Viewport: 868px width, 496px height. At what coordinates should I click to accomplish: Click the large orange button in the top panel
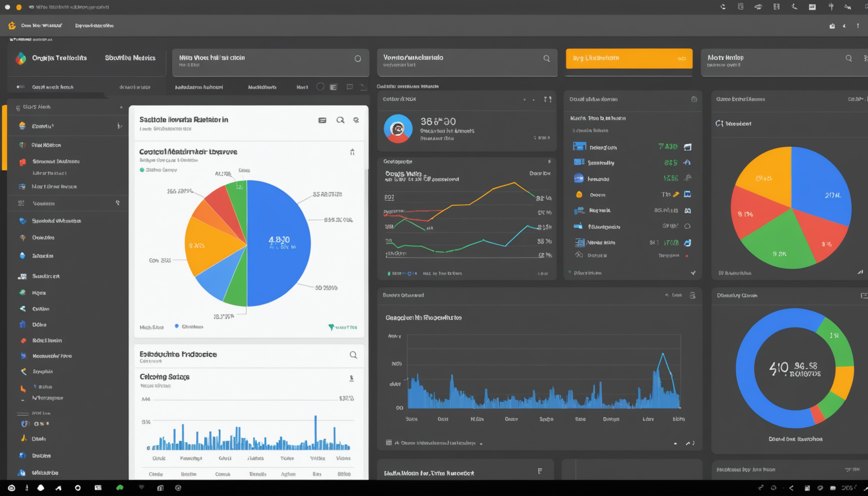tap(628, 58)
